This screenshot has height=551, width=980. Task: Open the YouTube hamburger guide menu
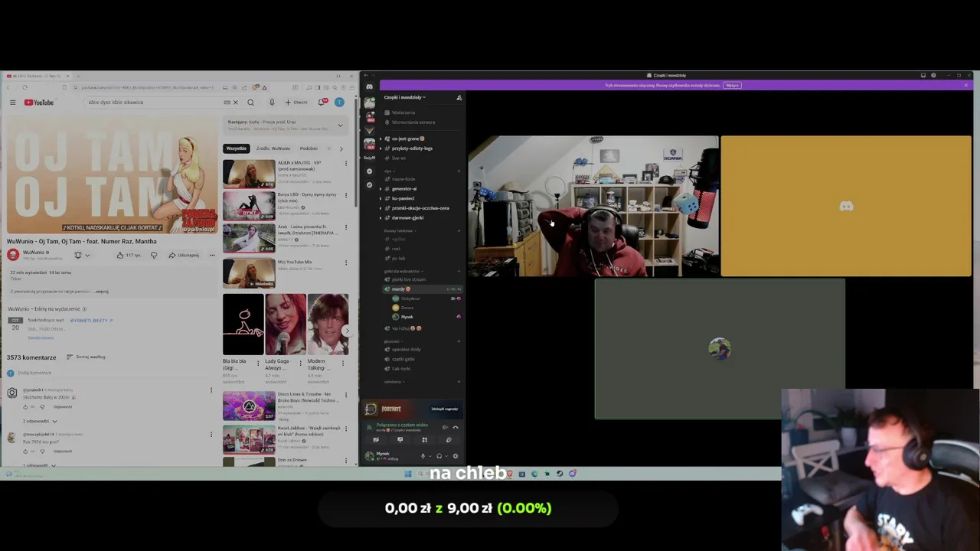click(x=12, y=102)
